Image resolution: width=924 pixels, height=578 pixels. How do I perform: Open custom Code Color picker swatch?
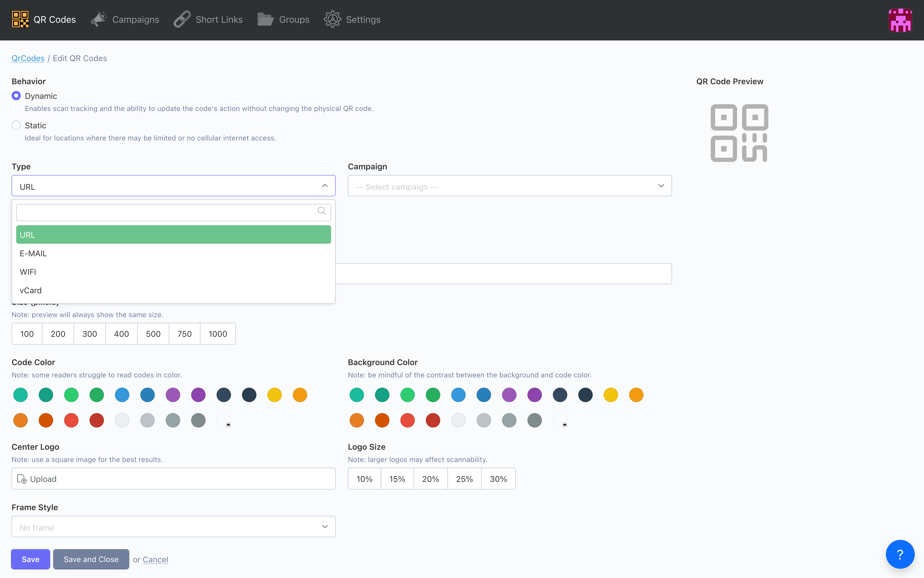pos(224,420)
